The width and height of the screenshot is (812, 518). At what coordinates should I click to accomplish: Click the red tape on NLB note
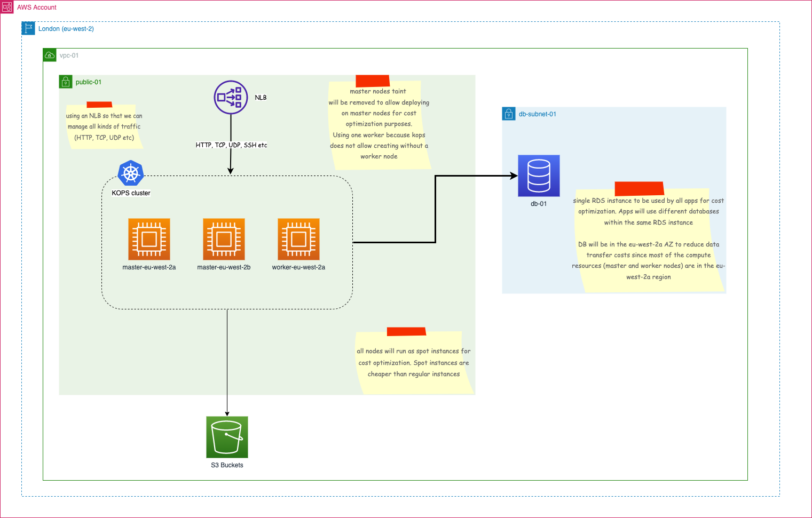tap(99, 105)
